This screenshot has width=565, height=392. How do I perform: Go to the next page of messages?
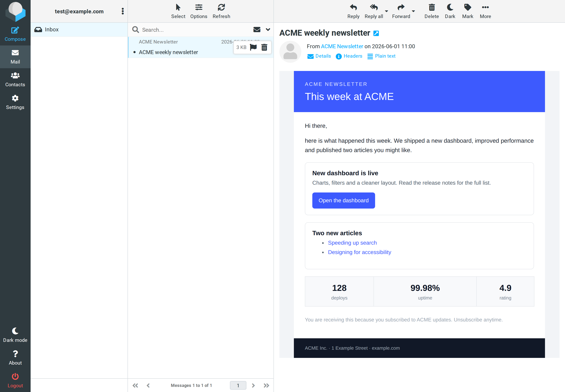point(253,385)
